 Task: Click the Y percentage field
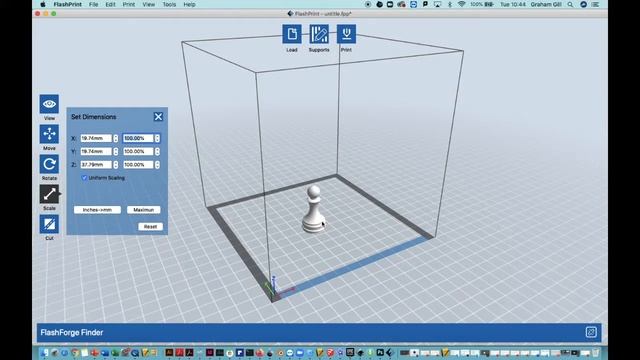point(138,151)
